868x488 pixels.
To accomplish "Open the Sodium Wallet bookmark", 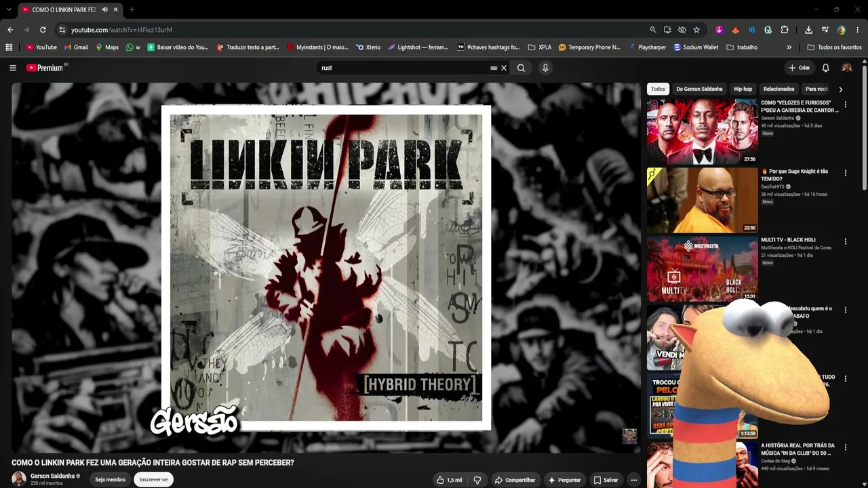I will [x=696, y=47].
